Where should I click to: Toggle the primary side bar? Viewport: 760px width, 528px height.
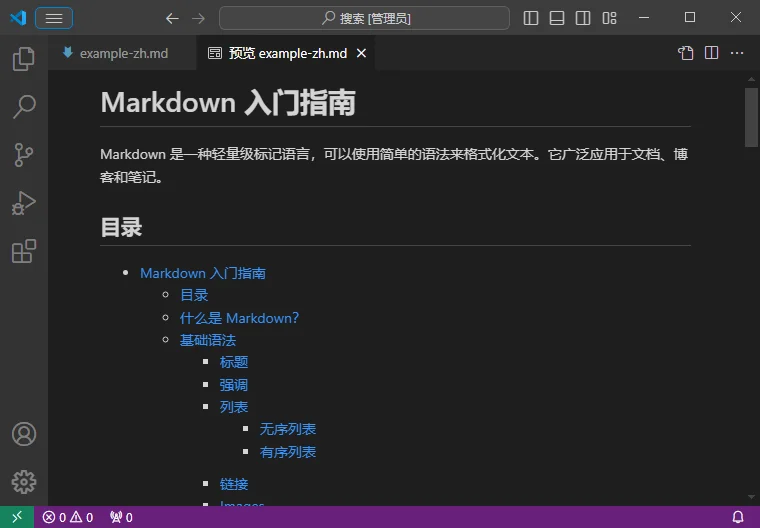point(531,18)
